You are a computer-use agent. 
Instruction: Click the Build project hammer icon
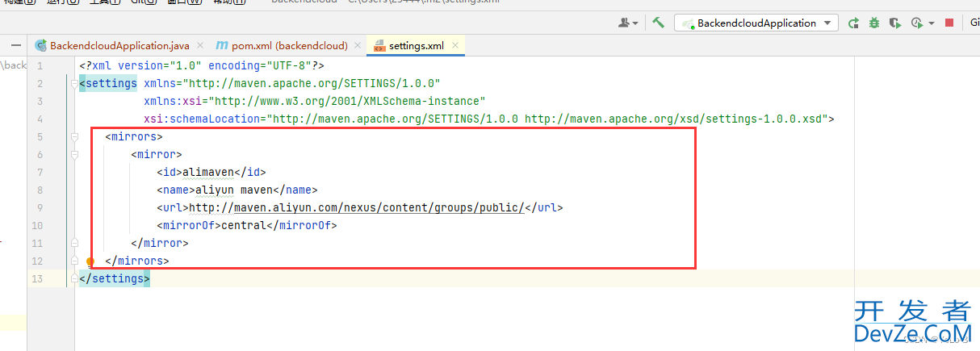tap(658, 23)
